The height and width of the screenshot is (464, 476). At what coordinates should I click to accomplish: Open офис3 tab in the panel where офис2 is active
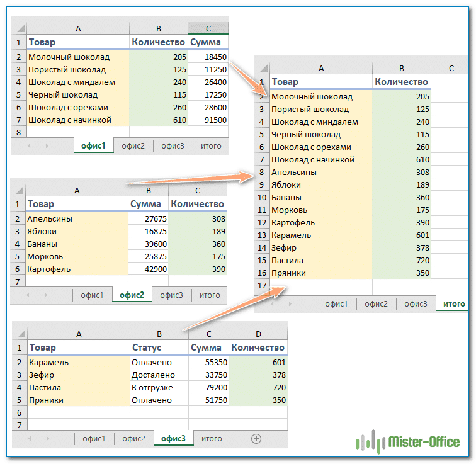[x=171, y=295]
